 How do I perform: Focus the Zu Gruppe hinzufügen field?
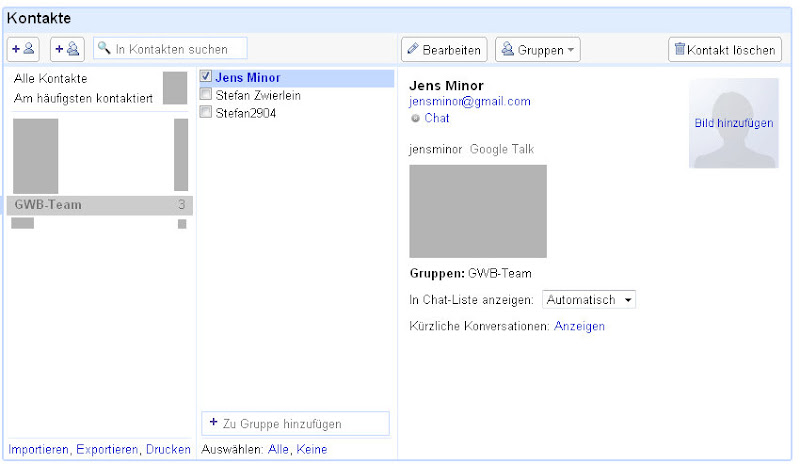pyautogui.click(x=295, y=423)
